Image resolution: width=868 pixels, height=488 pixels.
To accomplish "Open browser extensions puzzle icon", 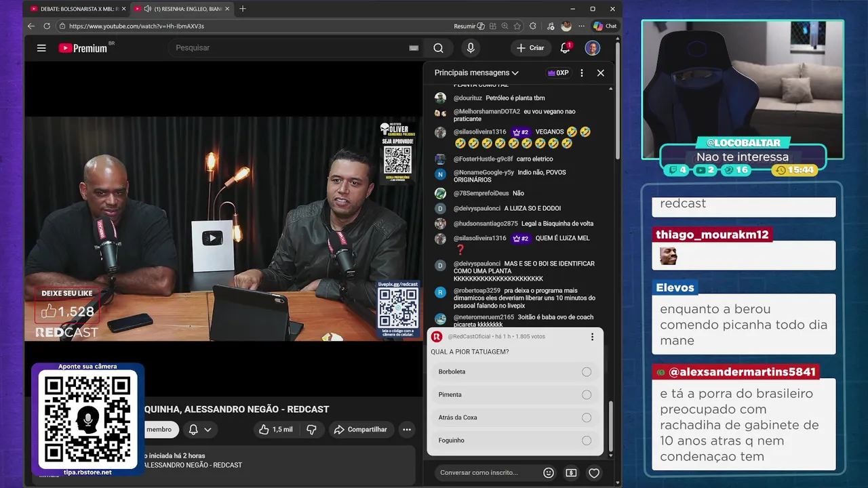I will tap(533, 26).
